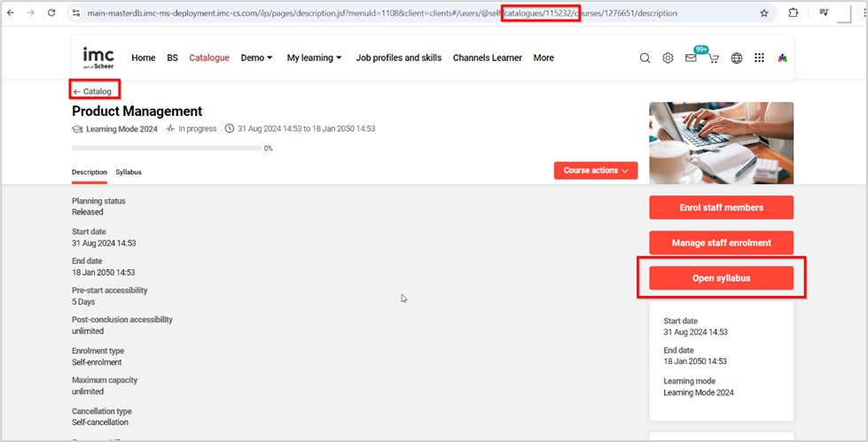Expand the Demo dropdown menu

click(256, 58)
